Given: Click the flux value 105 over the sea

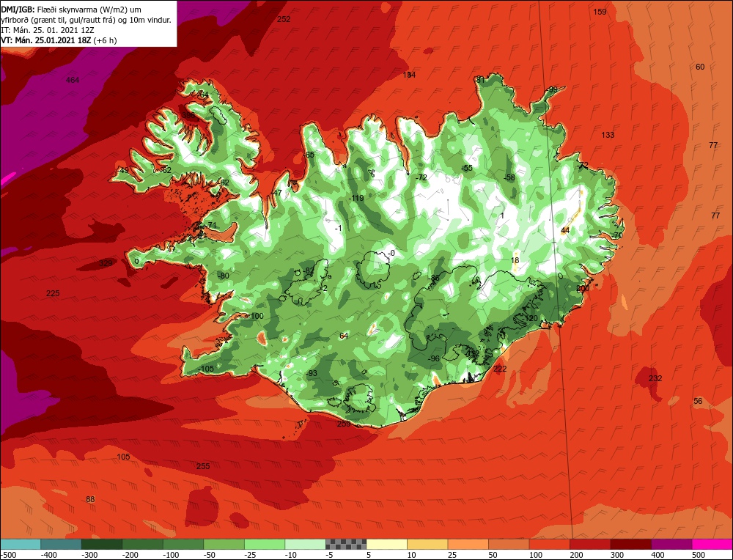Looking at the screenshot, I should coord(123,457).
